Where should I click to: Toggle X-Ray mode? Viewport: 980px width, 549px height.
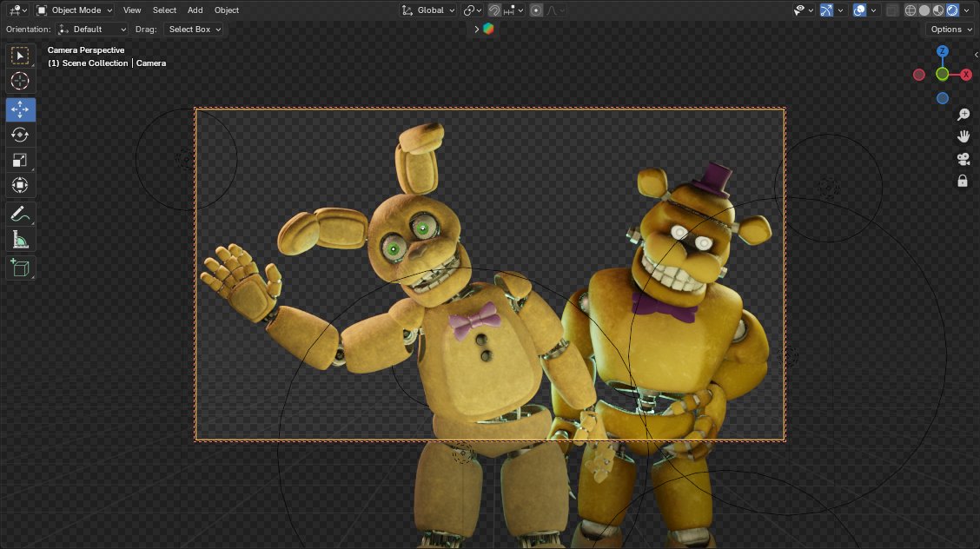click(x=892, y=10)
